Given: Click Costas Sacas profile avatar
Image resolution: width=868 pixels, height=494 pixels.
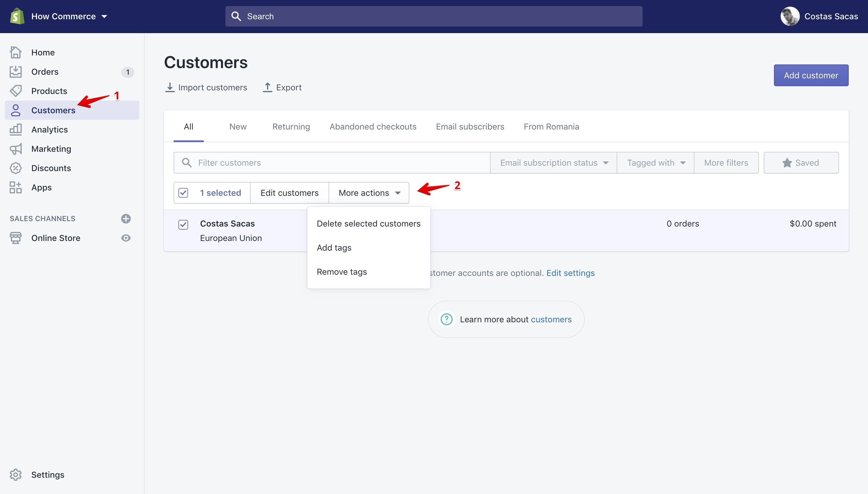Looking at the screenshot, I should (x=790, y=16).
